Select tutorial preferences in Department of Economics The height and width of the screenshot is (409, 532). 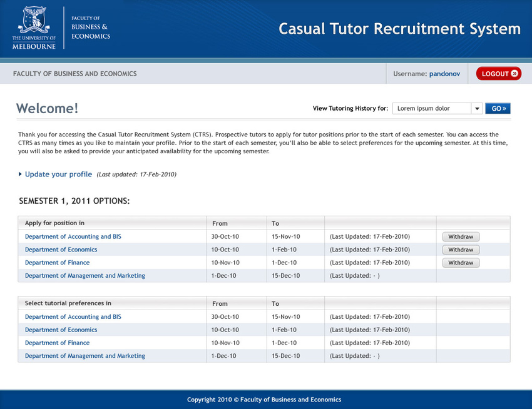click(61, 330)
